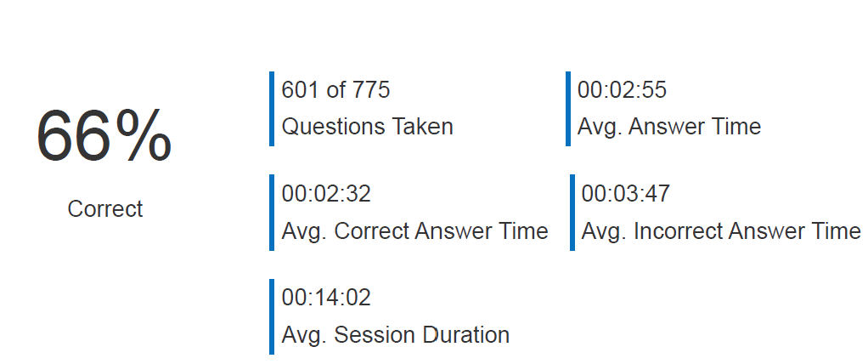This screenshot has width=868, height=364.
Task: Click the 00:02:32 time value
Action: pos(327,194)
